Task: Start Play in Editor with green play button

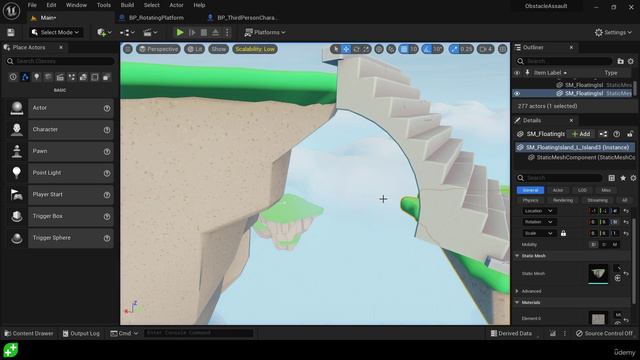Action: 180,32
